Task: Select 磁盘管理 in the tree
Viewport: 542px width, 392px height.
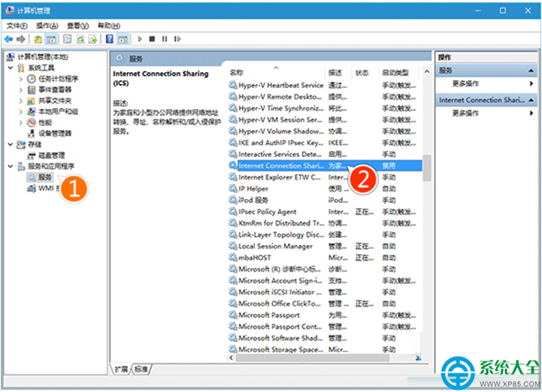Action: [x=52, y=155]
